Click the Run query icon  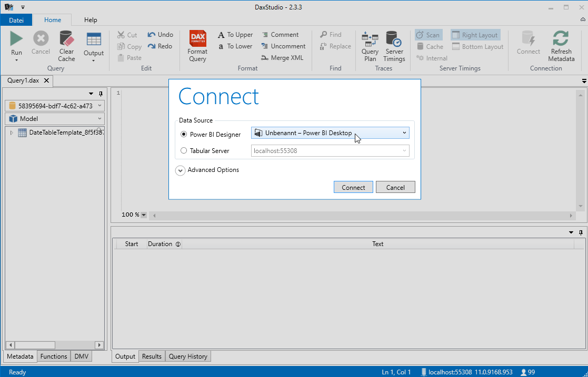[x=16, y=38]
